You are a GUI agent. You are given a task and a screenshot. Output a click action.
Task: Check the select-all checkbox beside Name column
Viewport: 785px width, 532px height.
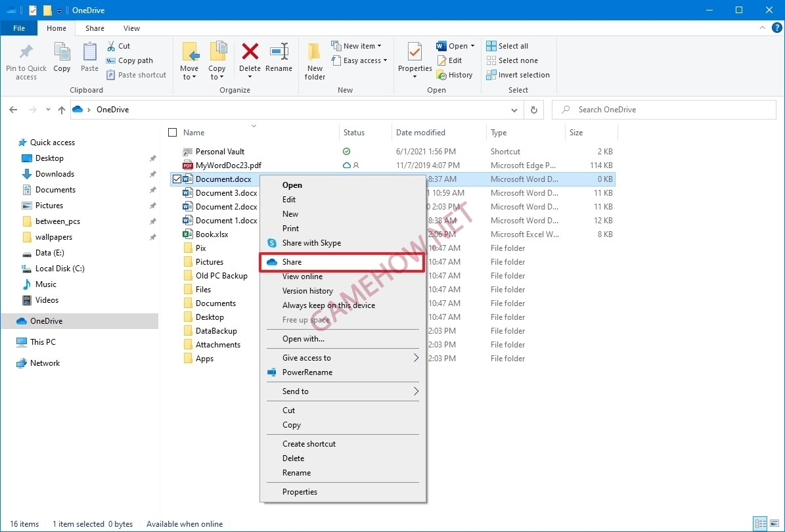[x=171, y=132]
